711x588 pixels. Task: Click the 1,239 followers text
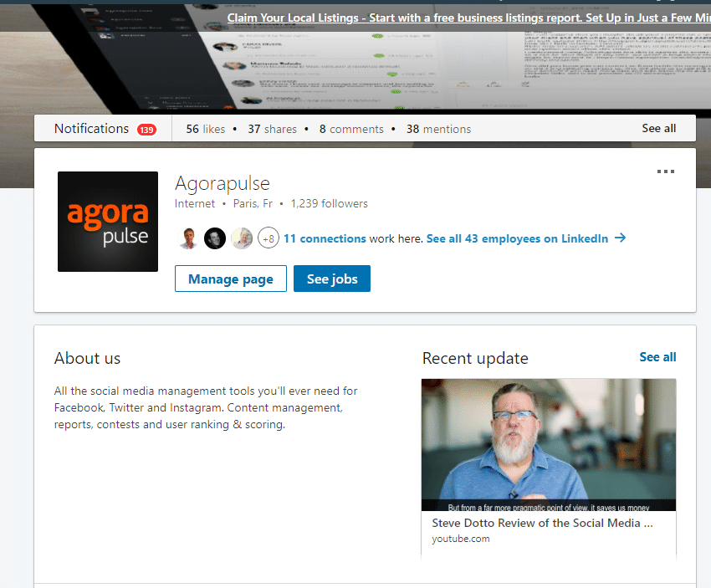coord(330,203)
